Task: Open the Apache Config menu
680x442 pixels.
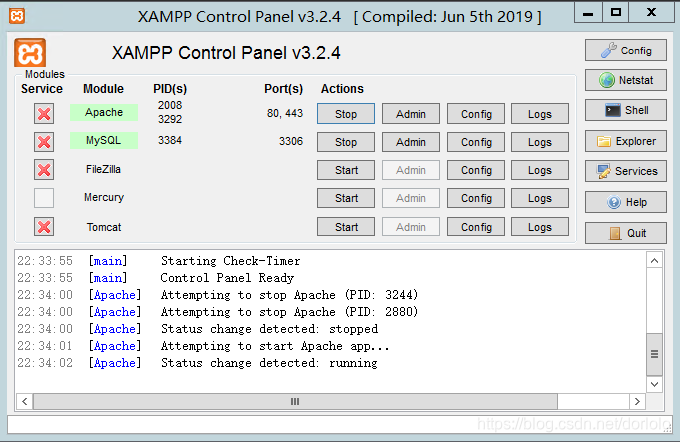Action: coord(476,114)
